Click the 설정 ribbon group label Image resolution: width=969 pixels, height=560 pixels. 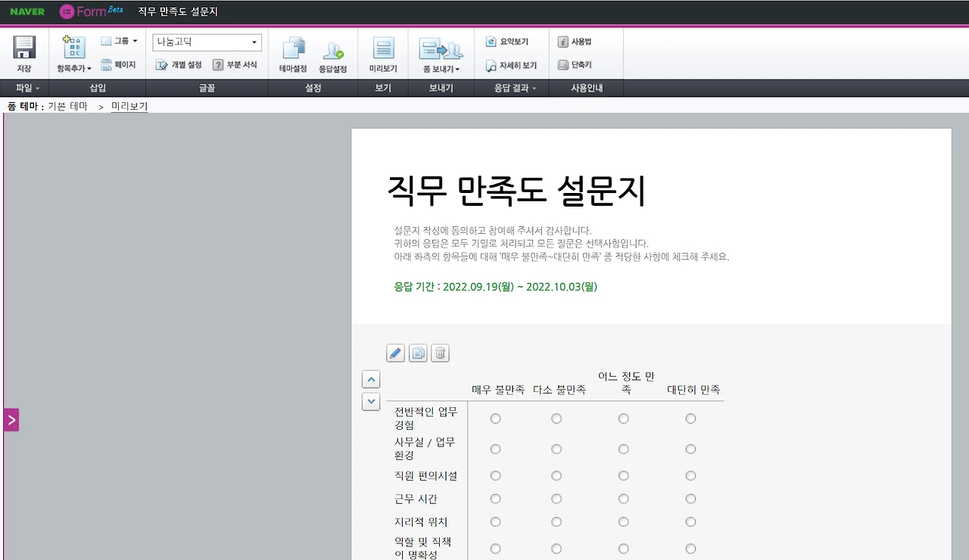(313, 89)
